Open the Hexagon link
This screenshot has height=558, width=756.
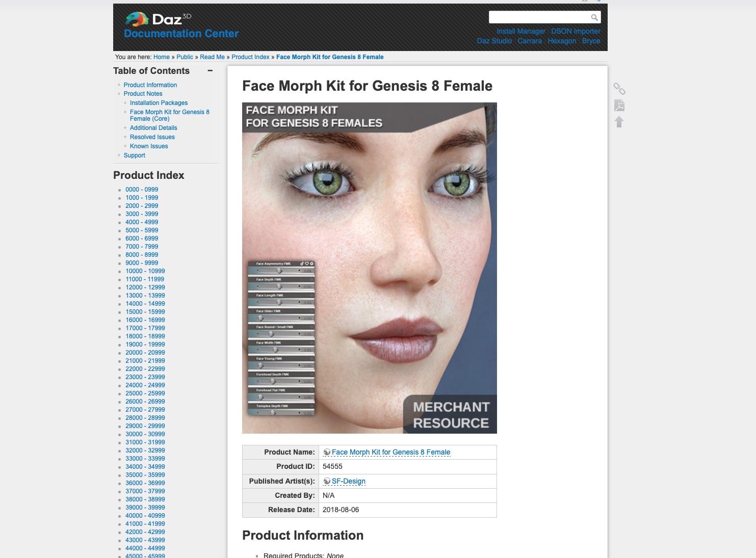coord(562,41)
